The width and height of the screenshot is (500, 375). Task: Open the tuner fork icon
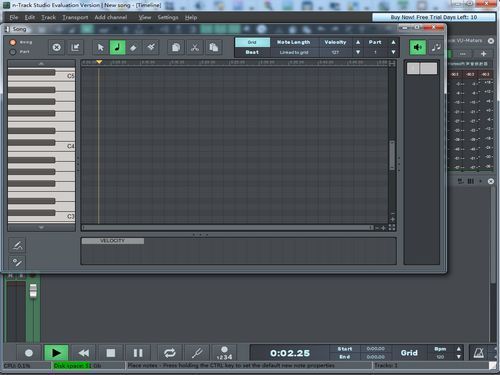coord(197,353)
